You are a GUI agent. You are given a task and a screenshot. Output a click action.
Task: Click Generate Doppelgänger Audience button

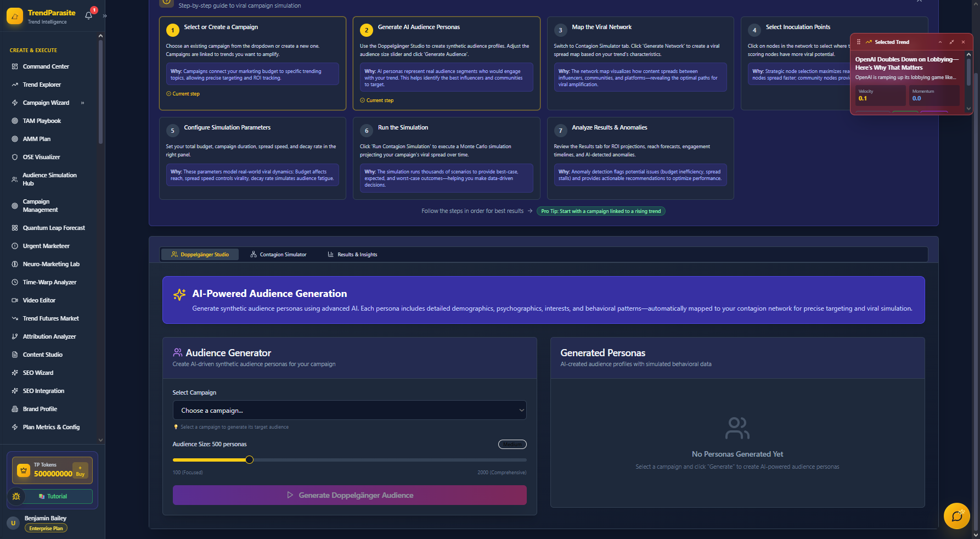click(x=350, y=495)
